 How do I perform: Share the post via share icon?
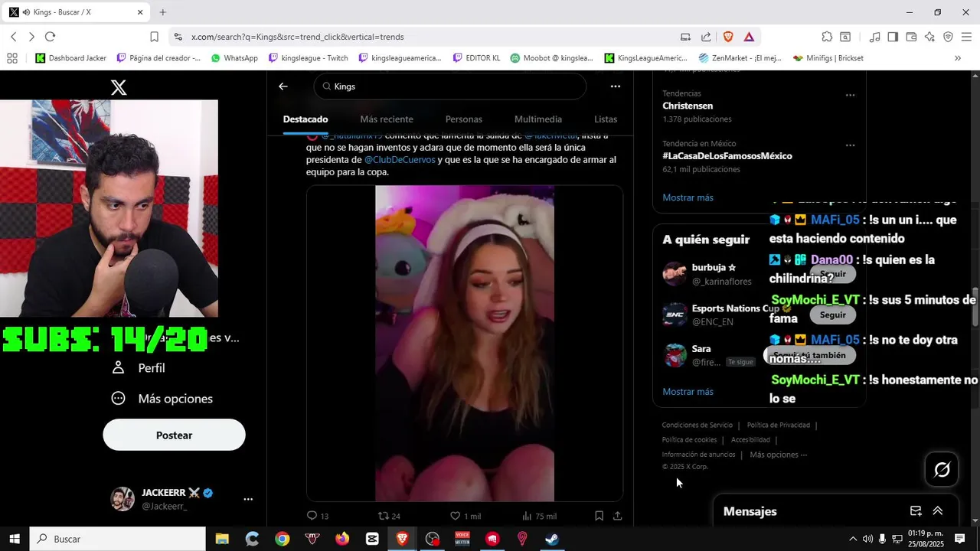tap(617, 516)
